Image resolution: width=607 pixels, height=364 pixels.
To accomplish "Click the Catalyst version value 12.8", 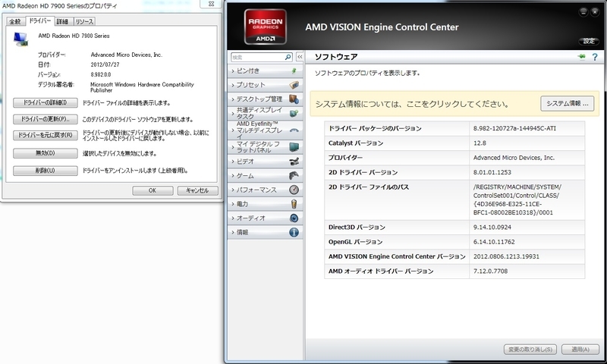I will [480, 143].
